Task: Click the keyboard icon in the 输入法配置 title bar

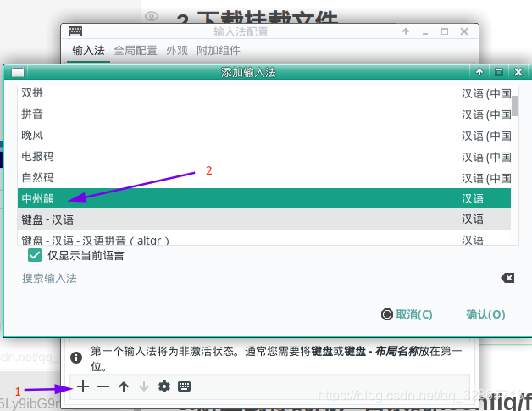Action: tap(75, 31)
